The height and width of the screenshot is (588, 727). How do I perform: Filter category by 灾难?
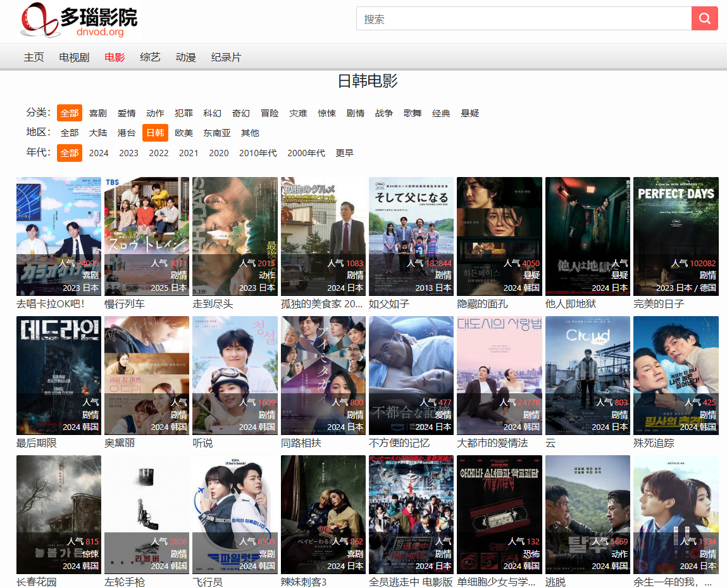click(x=298, y=113)
